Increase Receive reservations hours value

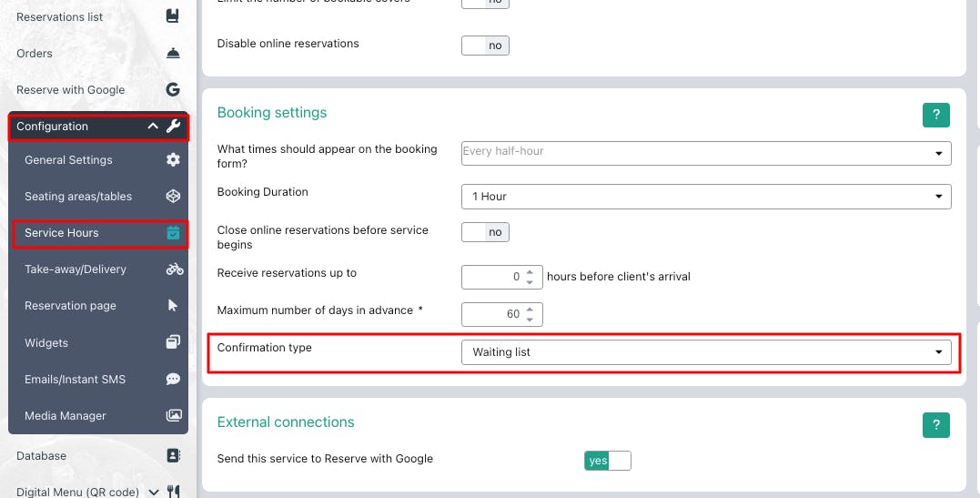tap(530, 271)
